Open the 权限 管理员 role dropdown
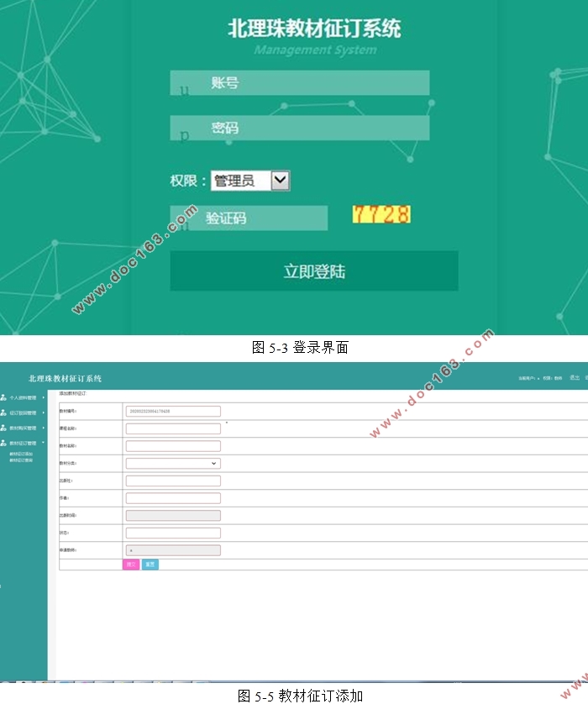This screenshot has height=704, width=588. 250,181
